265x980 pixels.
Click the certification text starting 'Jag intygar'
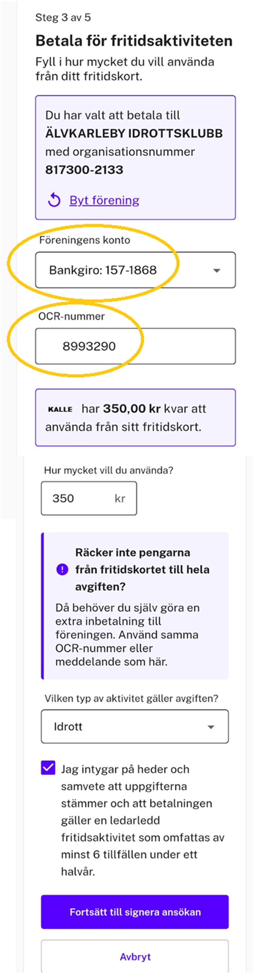(x=142, y=820)
